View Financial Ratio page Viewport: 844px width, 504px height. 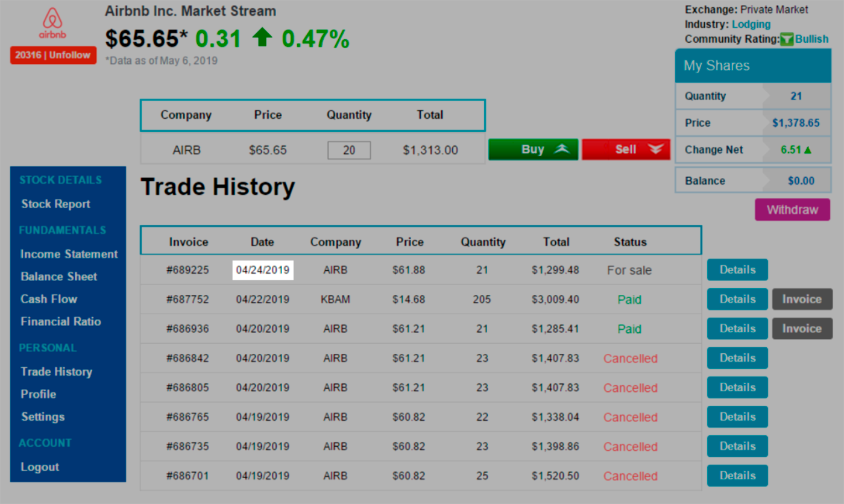click(61, 321)
